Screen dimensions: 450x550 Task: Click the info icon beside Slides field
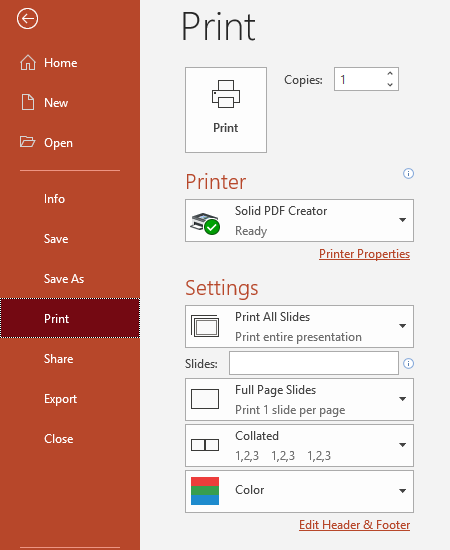tap(408, 363)
